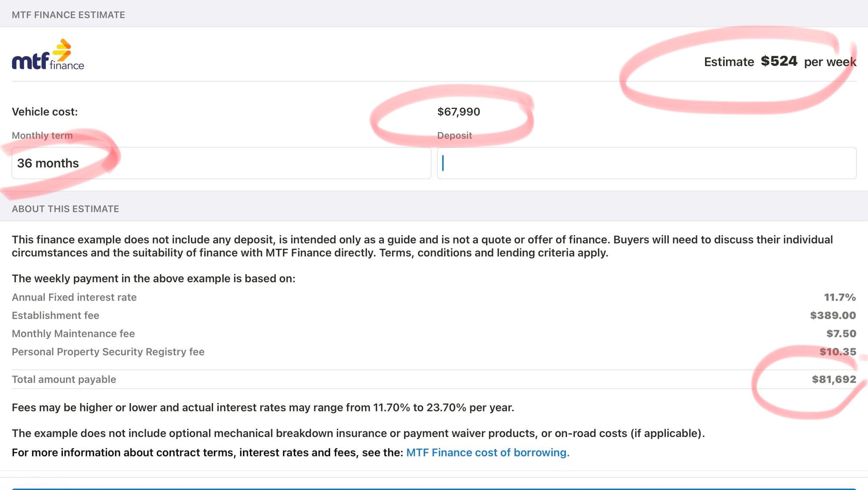Select the 11.7% annual interest rate value
This screenshot has height=490, width=868.
click(x=839, y=297)
